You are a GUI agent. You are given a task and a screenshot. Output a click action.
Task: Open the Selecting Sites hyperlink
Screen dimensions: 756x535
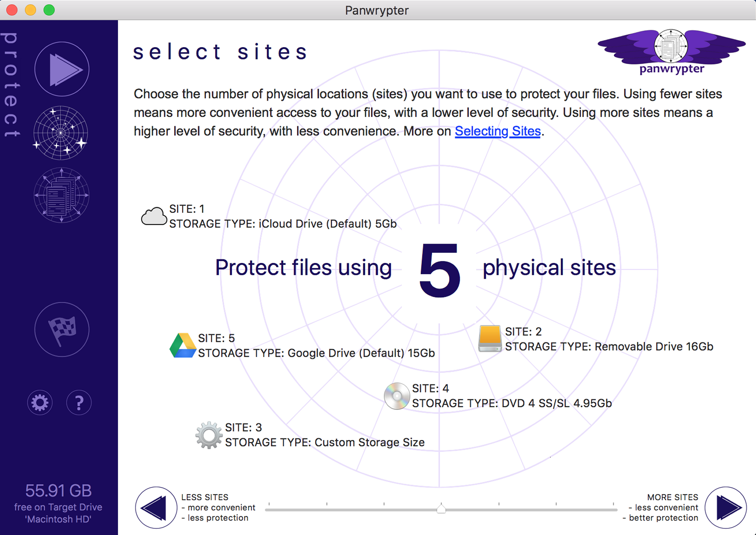[498, 131]
